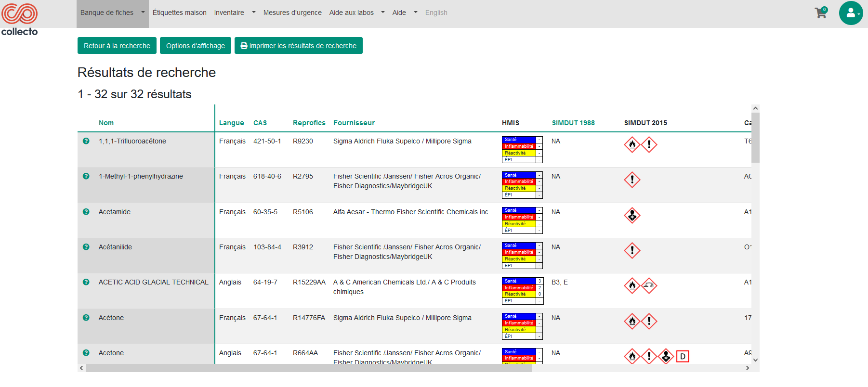Sort by the Langue column header
Image resolution: width=868 pixels, height=387 pixels.
[x=232, y=123]
